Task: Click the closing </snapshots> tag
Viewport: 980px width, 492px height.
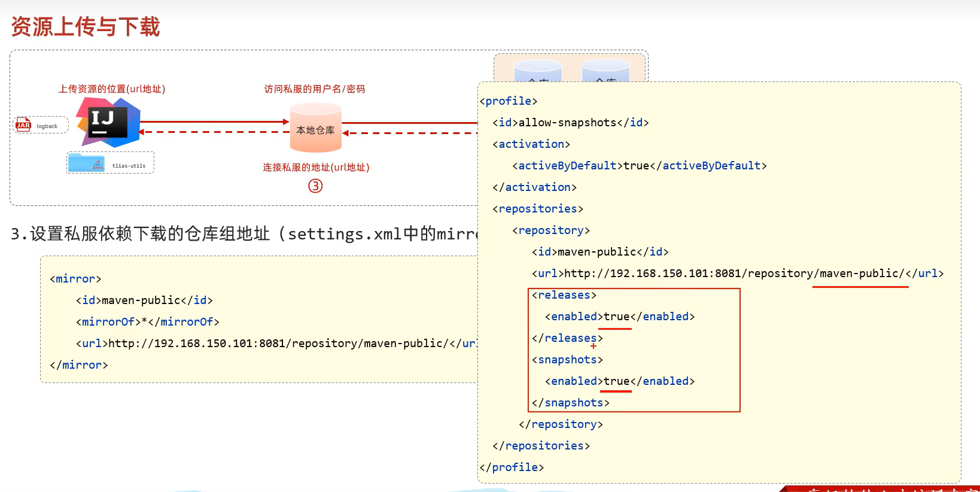Action: pyautogui.click(x=571, y=403)
